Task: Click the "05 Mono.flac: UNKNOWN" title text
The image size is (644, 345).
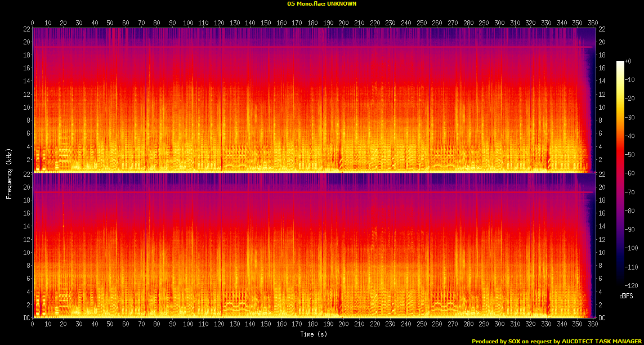Action: pyautogui.click(x=321, y=3)
